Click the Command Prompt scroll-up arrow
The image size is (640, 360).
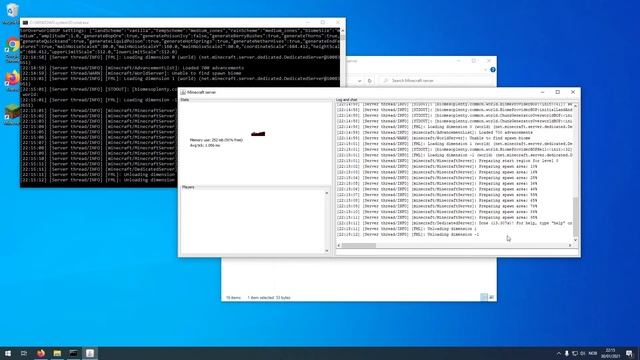click(342, 31)
